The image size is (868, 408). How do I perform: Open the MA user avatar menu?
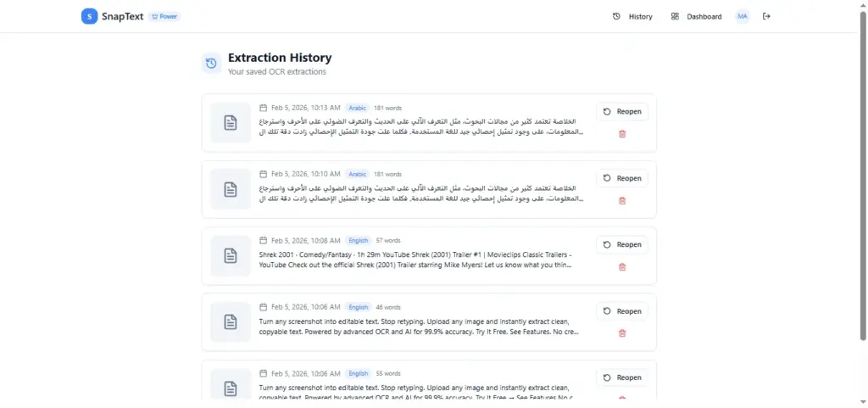[x=743, y=16]
